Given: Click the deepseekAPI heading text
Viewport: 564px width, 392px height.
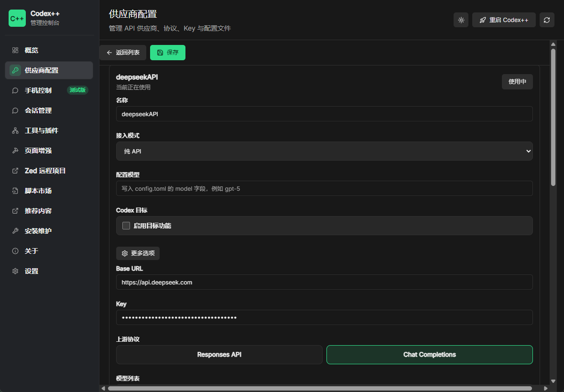Looking at the screenshot, I should [x=137, y=77].
